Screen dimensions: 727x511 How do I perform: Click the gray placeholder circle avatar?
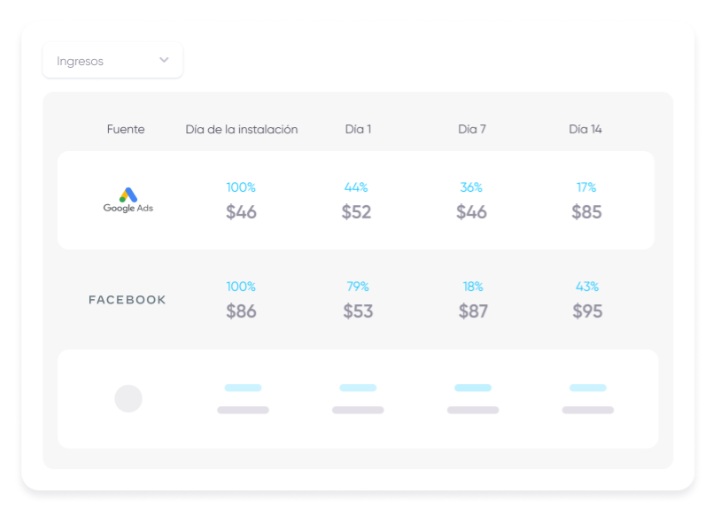128,399
